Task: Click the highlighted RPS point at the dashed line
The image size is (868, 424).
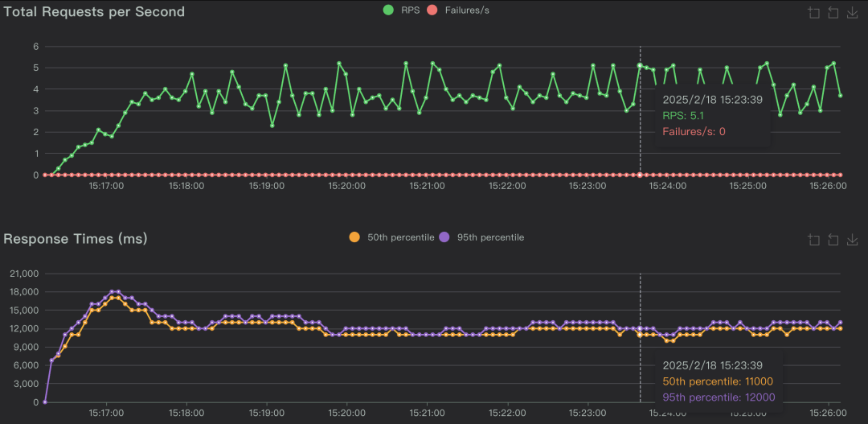Action: tap(641, 66)
